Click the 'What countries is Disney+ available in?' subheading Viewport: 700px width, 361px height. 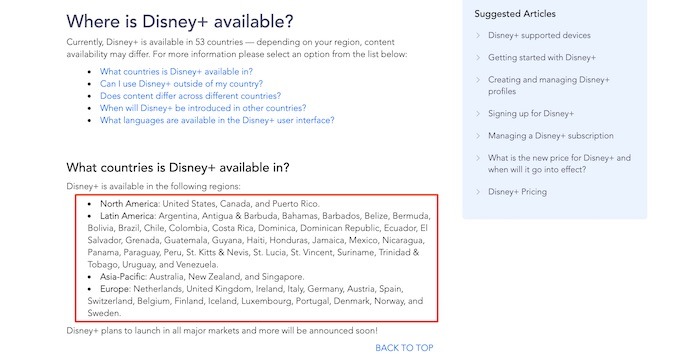(178, 168)
